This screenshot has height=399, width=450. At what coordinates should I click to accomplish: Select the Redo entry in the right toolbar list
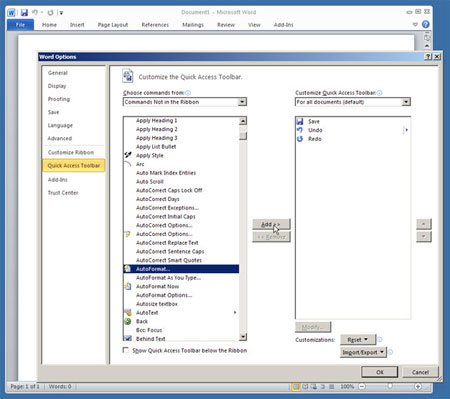pos(353,139)
